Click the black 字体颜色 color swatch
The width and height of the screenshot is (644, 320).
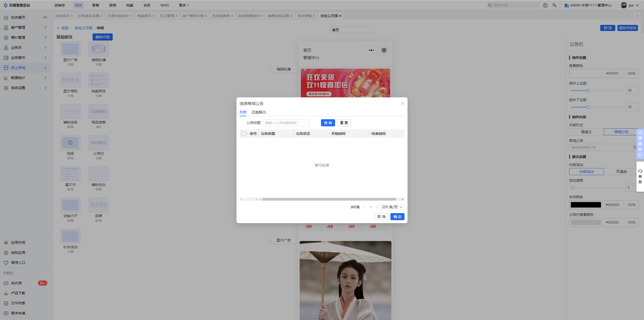click(586, 205)
